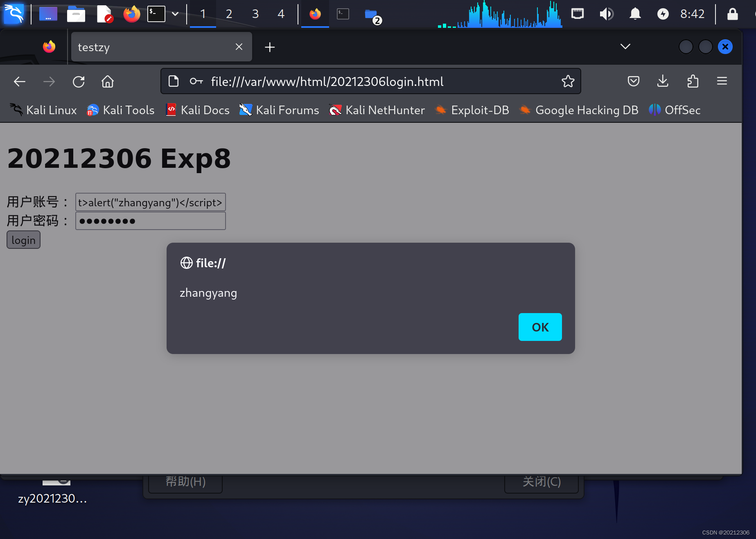
Task: Open the Kali Tools bookmark
Action: 121,110
